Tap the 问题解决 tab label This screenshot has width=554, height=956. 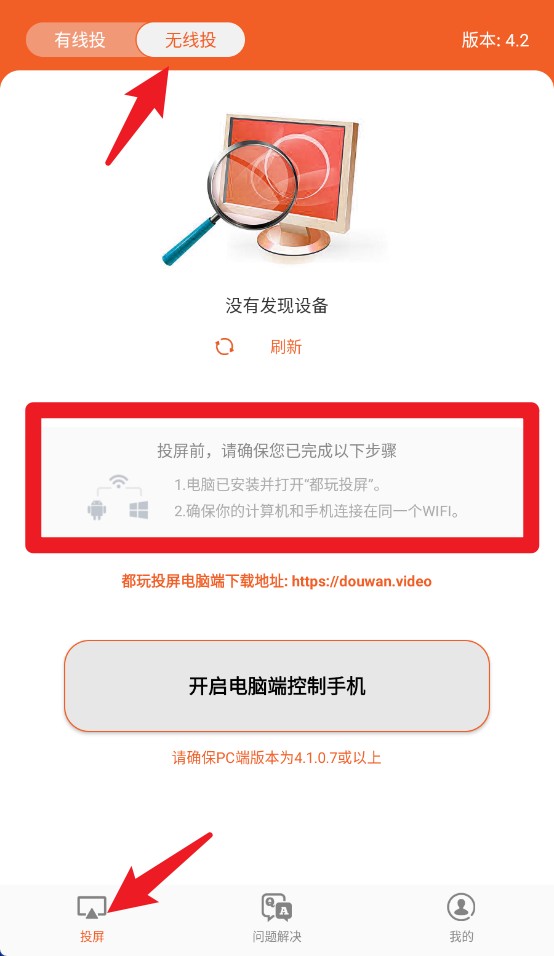click(277, 936)
